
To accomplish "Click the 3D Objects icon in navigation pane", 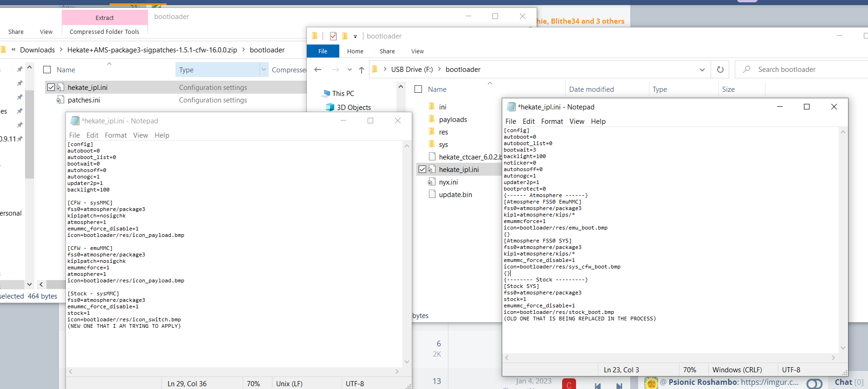I will (330, 107).
